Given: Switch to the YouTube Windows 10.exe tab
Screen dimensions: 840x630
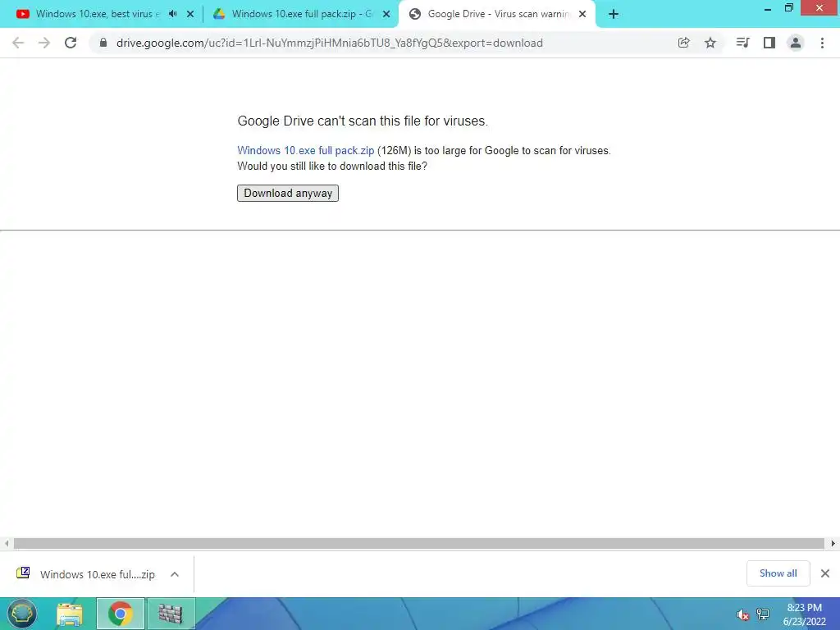Looking at the screenshot, I should pyautogui.click(x=98, y=14).
